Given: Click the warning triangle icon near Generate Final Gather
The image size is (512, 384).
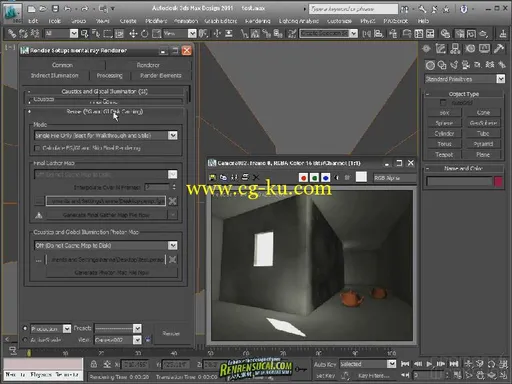Looking at the screenshot, I should coord(39,215).
